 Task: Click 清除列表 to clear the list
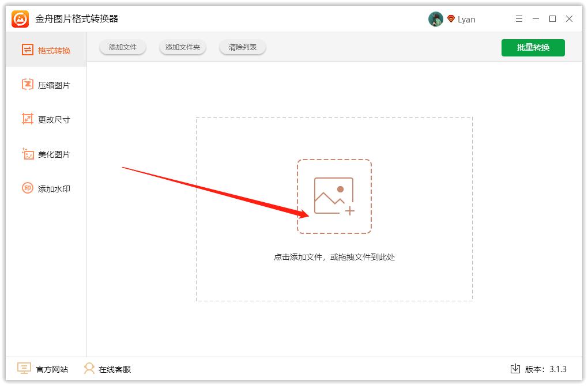click(242, 47)
